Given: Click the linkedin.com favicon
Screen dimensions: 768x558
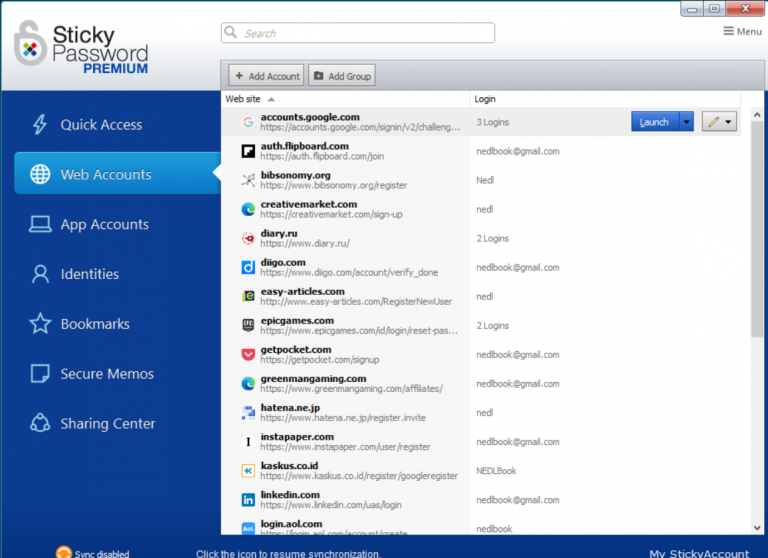Looking at the screenshot, I should 248,500.
